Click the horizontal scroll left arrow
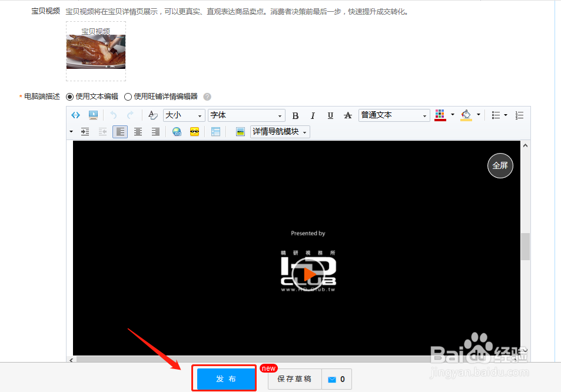This screenshot has width=561, height=392. tap(71, 360)
